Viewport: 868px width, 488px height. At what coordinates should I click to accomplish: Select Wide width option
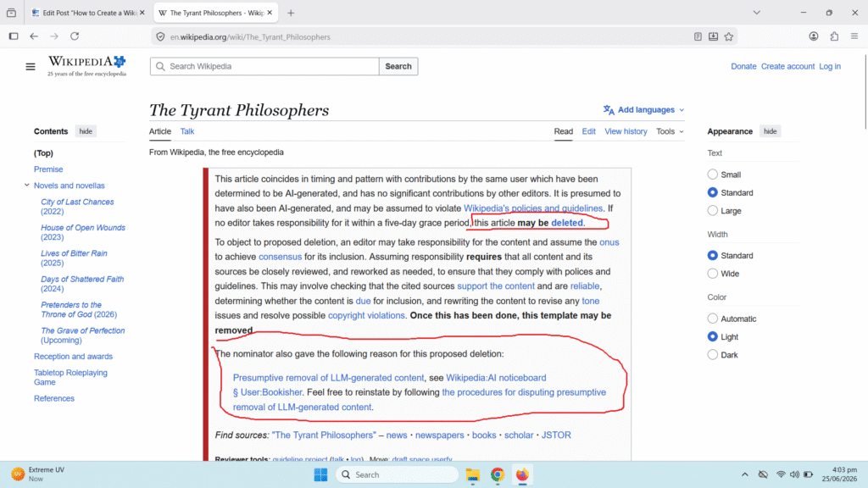(x=712, y=274)
